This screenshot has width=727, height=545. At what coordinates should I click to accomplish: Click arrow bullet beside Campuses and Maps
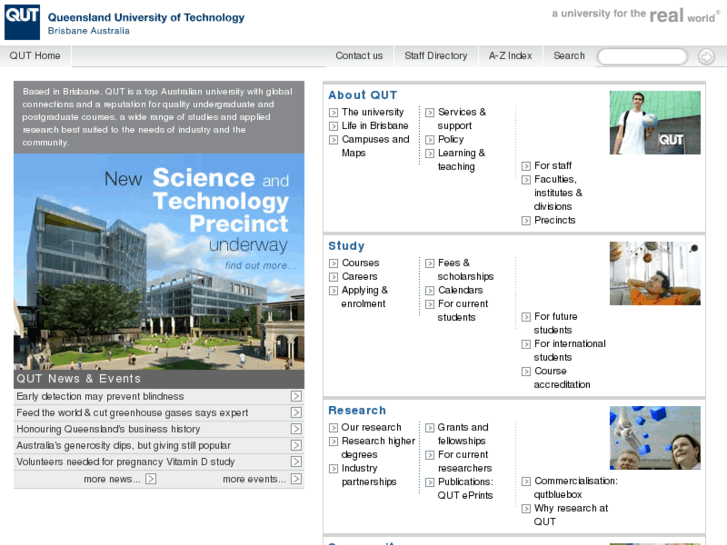(x=333, y=140)
